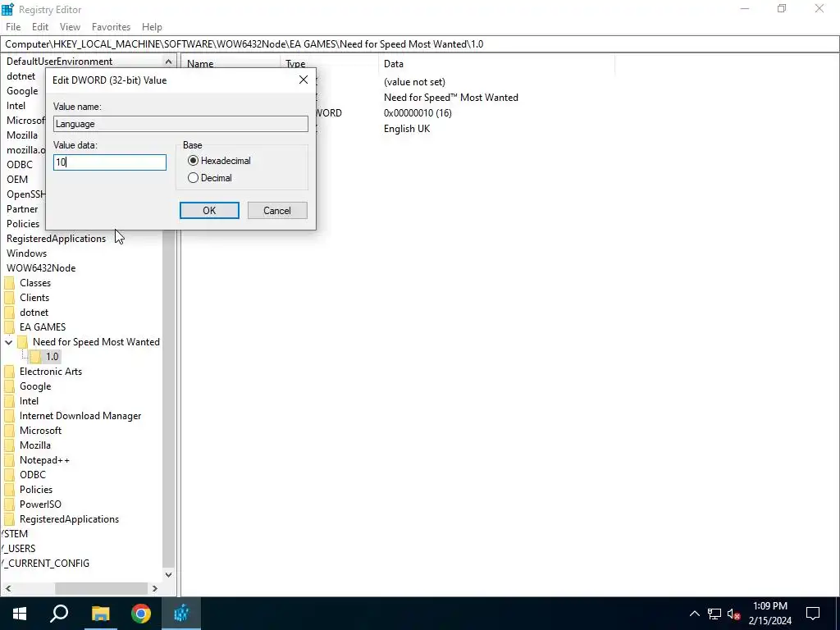
Task: Open File Explorer from the taskbar
Action: tap(100, 614)
